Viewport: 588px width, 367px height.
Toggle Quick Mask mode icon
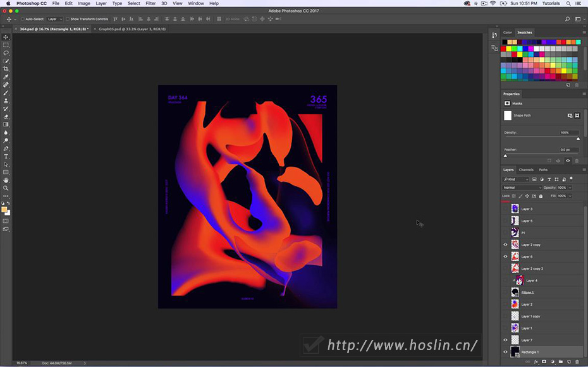tap(6, 221)
